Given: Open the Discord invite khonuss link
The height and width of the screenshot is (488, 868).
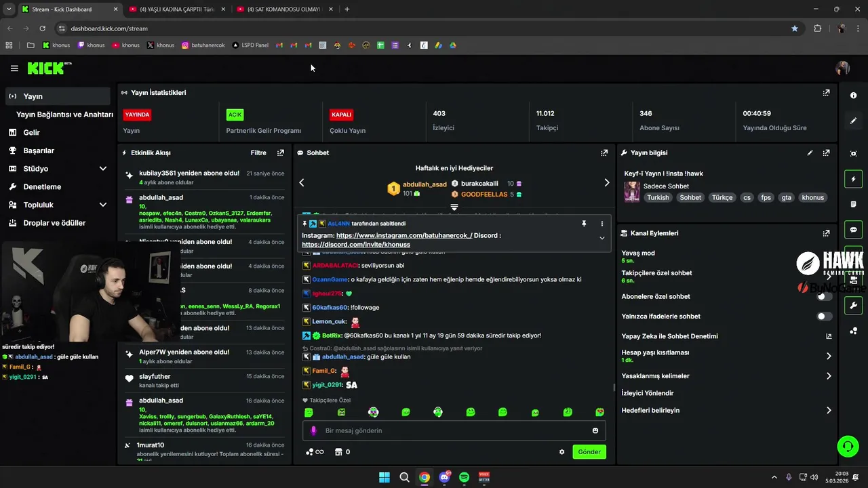Looking at the screenshot, I should coord(356,245).
